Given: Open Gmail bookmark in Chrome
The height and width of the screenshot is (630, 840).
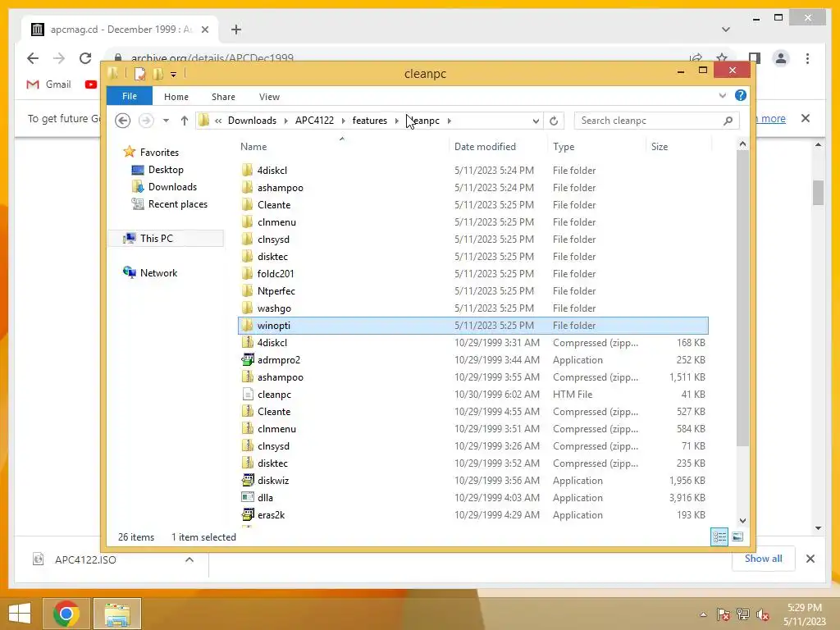Looking at the screenshot, I should [x=48, y=84].
